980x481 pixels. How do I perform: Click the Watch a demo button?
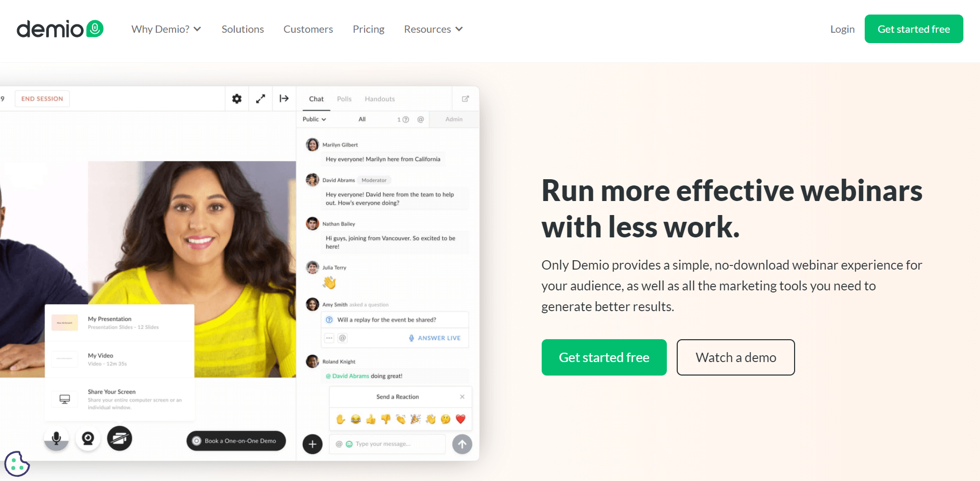click(735, 357)
